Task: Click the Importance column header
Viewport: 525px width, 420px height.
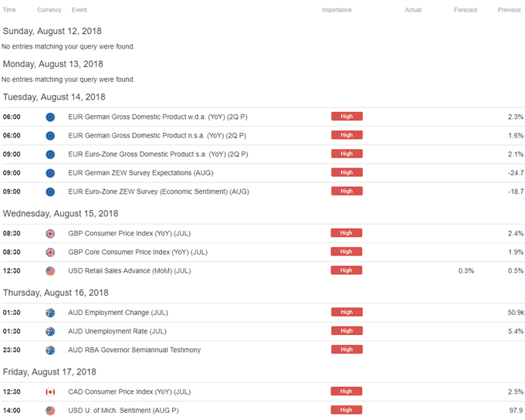Action: [x=337, y=10]
